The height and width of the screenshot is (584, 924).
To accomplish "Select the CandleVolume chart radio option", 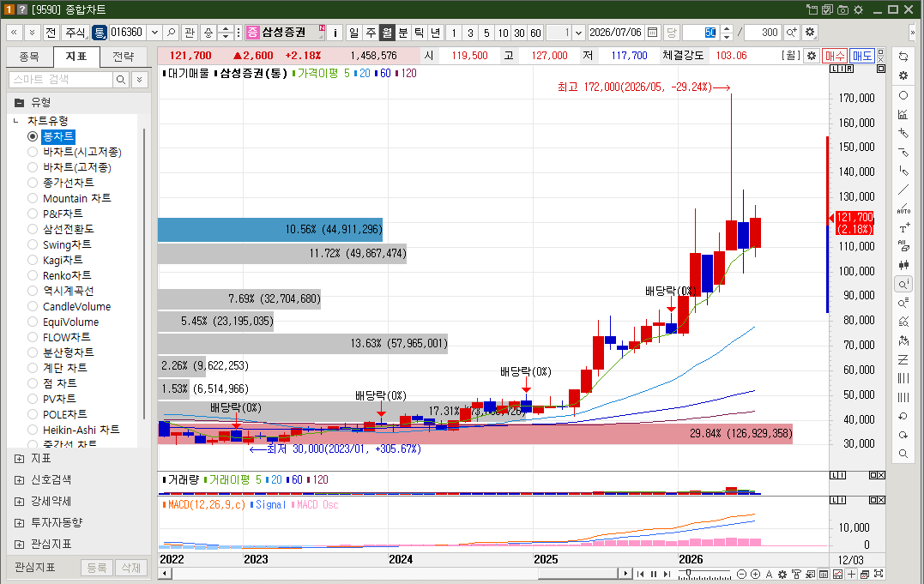I will pyautogui.click(x=33, y=306).
